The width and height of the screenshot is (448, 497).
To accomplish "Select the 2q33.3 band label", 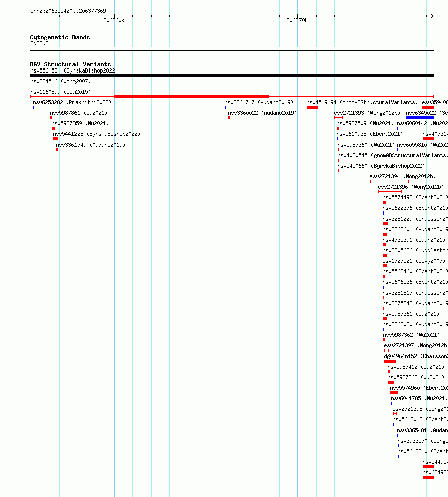I will pyautogui.click(x=39, y=43).
